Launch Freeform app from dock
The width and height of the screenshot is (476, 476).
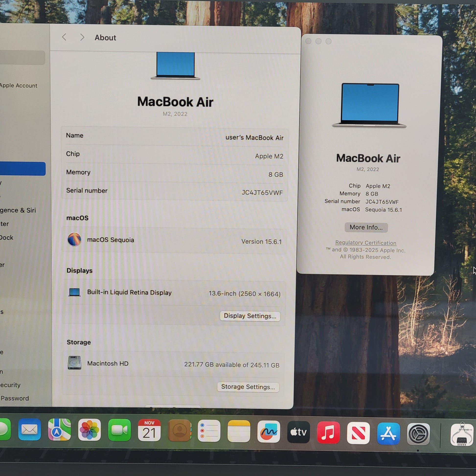pyautogui.click(x=269, y=432)
